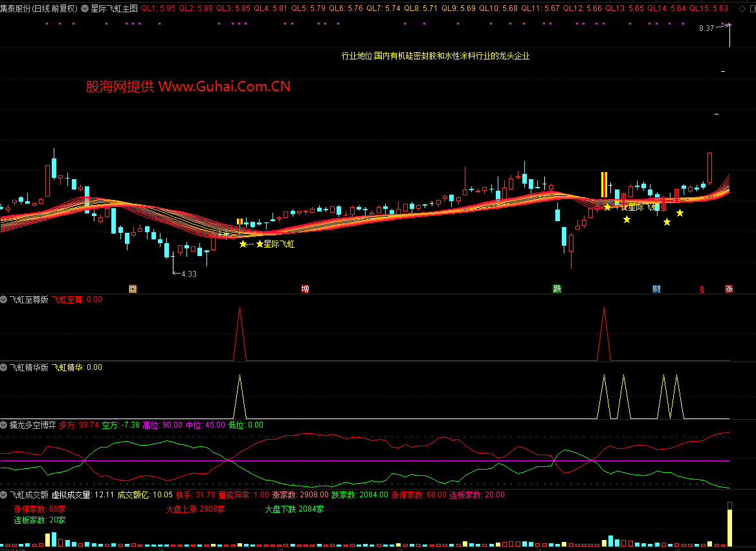
Task: Click the diamond icon after QL15
Action: tap(742, 8)
